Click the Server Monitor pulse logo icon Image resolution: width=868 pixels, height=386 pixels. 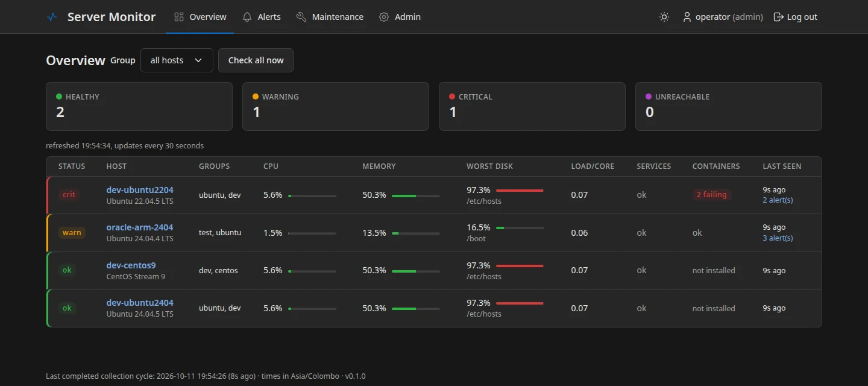pos(52,17)
